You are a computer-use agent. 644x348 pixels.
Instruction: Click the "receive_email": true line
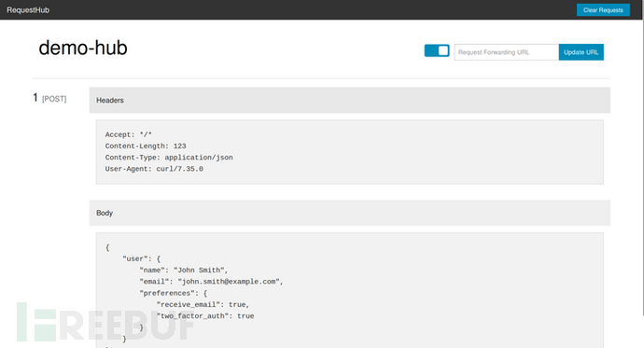click(203, 305)
